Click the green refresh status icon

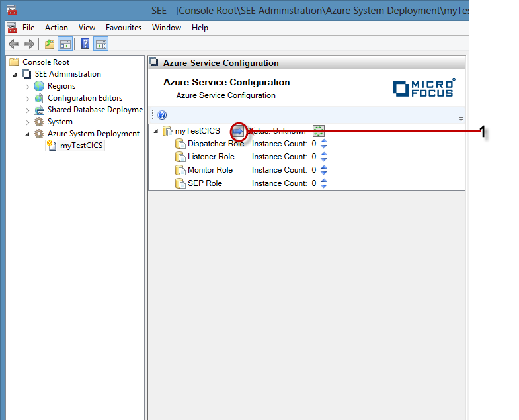318,131
